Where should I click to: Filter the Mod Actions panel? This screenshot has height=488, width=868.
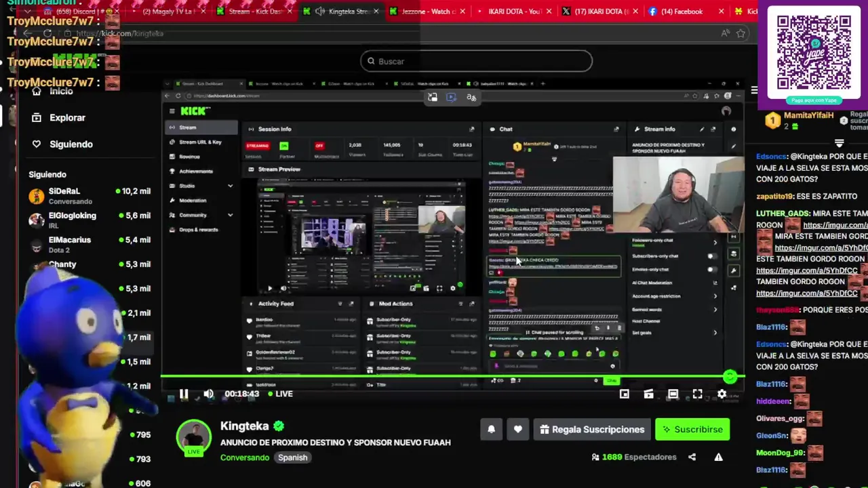(x=460, y=304)
